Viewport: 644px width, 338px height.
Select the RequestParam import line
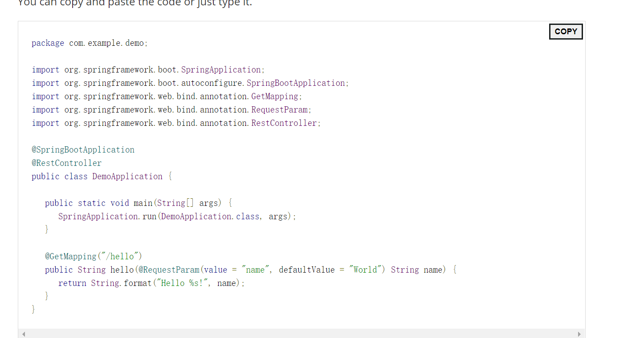pyautogui.click(x=171, y=109)
